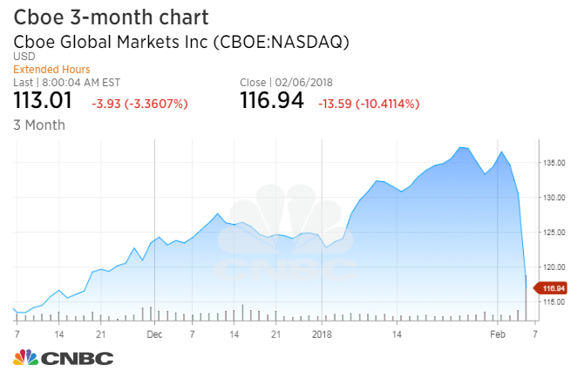
Task: Click the red 116.94 price tag on the chart
Action: (x=553, y=288)
